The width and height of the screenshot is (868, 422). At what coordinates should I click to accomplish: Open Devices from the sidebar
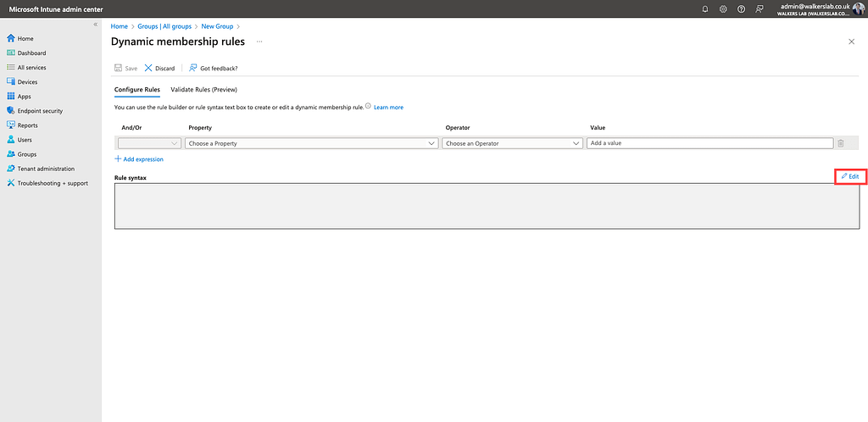27,82
